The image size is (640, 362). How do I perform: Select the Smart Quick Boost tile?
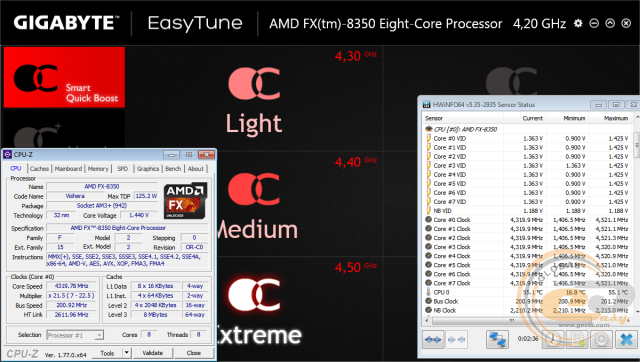[x=64, y=77]
